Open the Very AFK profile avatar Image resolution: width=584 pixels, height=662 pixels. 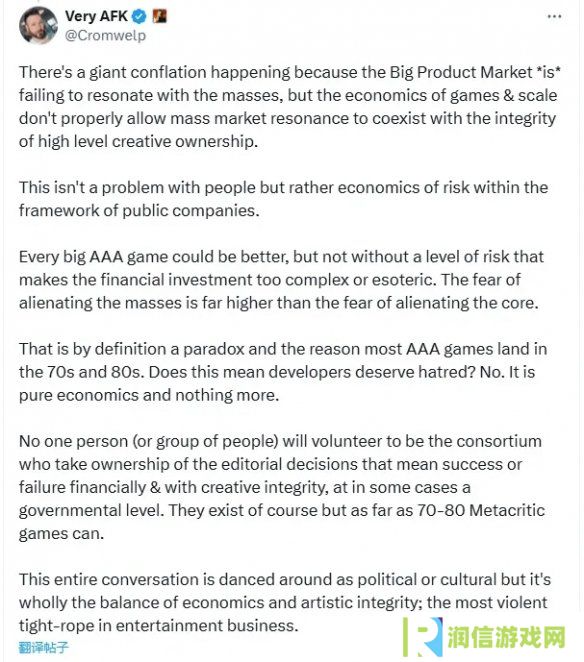[x=38, y=25]
